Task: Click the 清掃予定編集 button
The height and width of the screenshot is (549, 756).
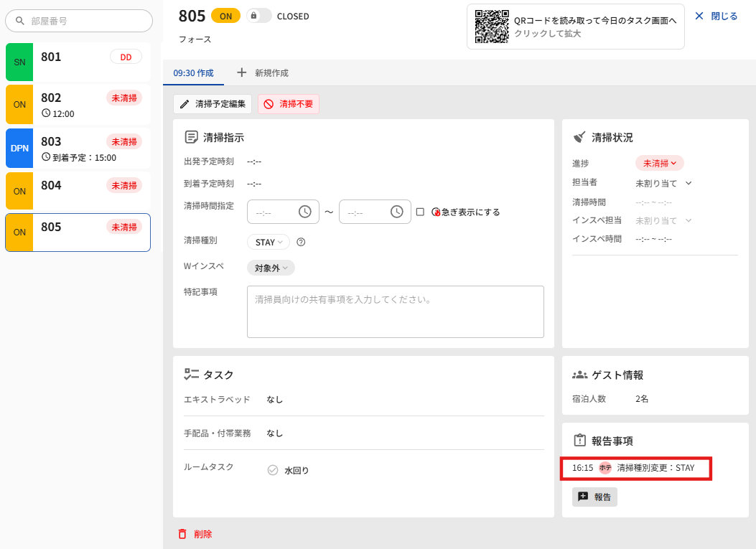Action: point(213,104)
